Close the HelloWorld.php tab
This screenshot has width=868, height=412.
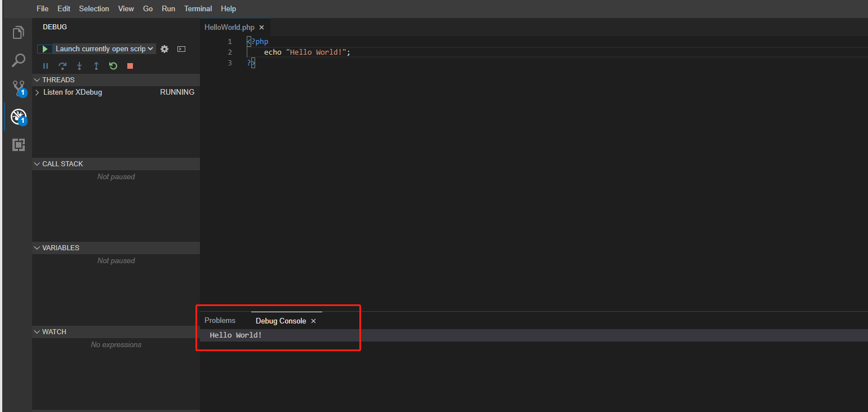261,28
